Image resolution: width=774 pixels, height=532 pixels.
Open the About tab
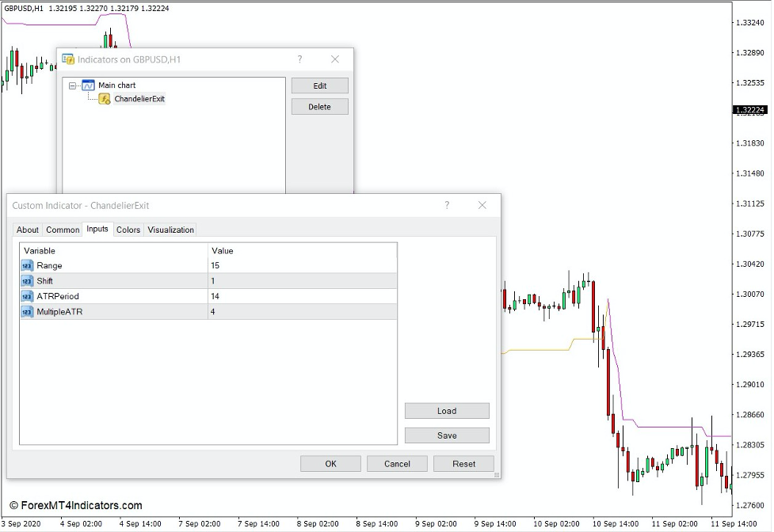coord(28,230)
